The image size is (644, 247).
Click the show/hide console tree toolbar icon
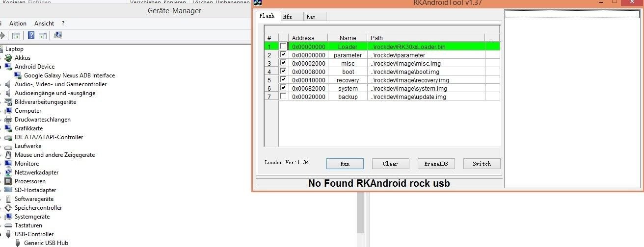click(16, 35)
